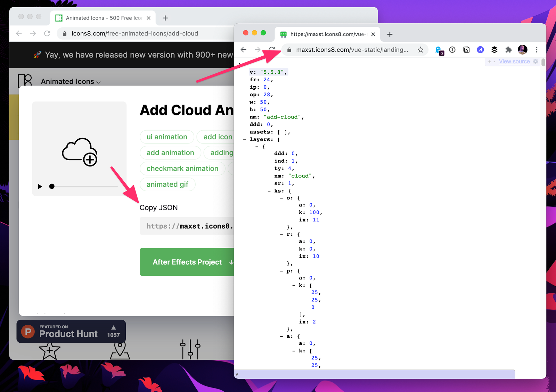Click forward arrow in Animated Icons window

(x=33, y=33)
